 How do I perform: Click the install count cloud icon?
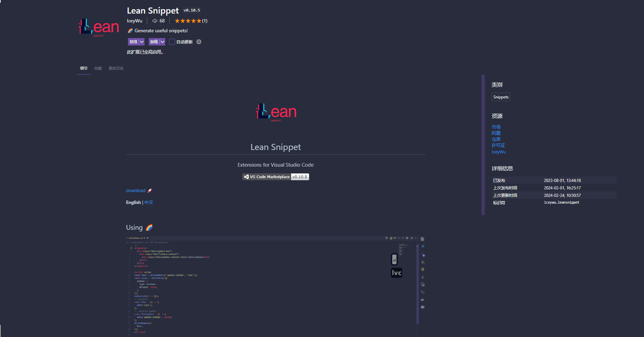click(x=155, y=21)
